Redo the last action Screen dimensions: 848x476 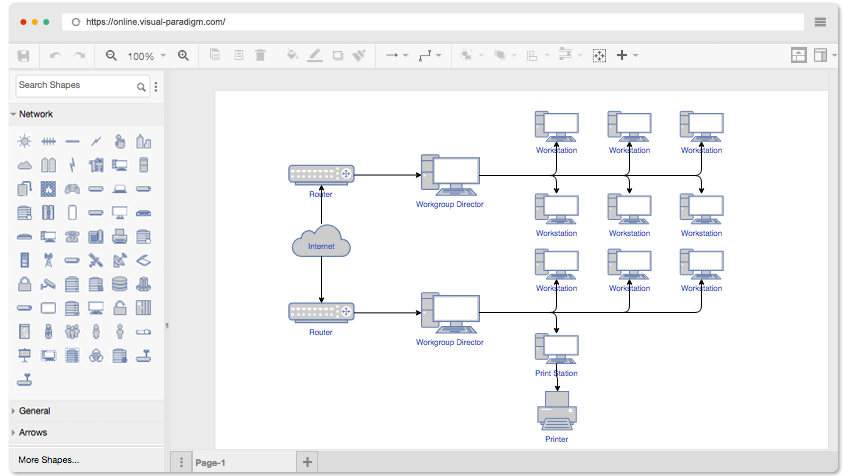click(80, 56)
